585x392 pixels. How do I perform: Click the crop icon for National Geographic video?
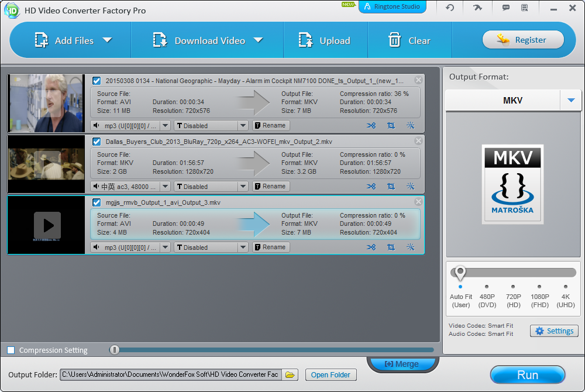391,126
